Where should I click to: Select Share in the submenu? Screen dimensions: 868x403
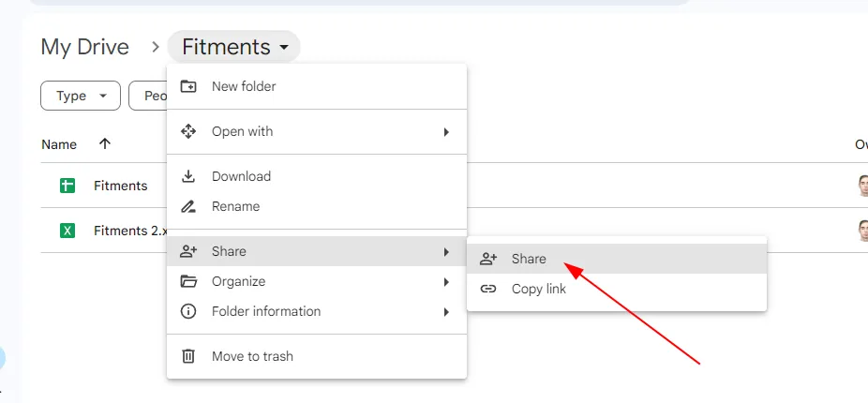(529, 259)
